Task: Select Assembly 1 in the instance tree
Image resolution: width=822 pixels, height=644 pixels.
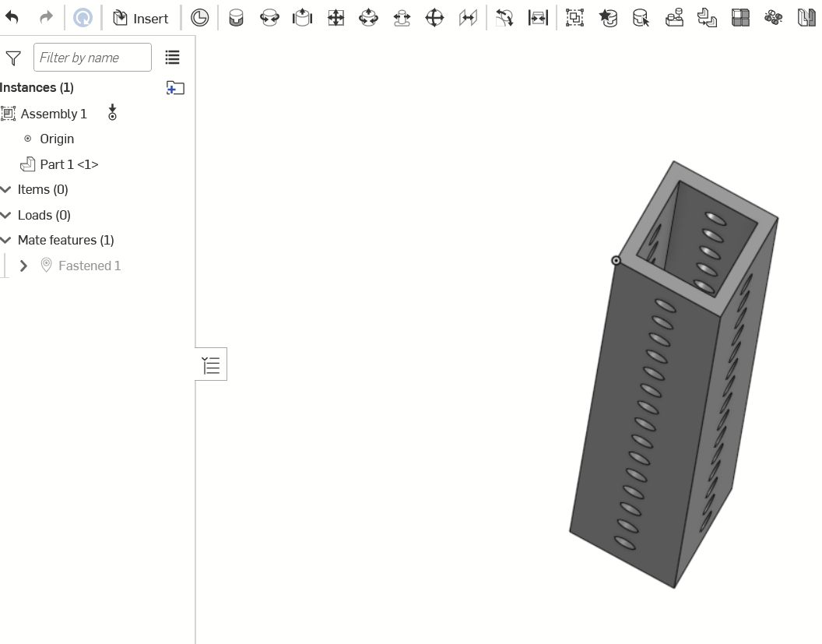Action: (54, 114)
